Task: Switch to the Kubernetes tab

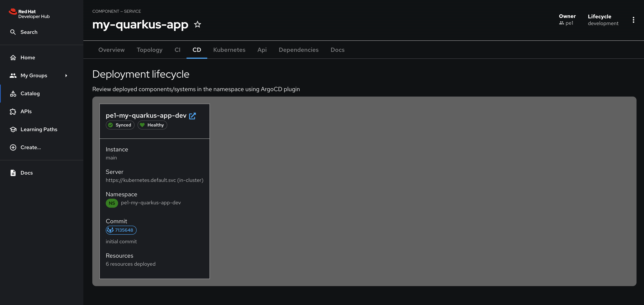Action: pyautogui.click(x=229, y=50)
